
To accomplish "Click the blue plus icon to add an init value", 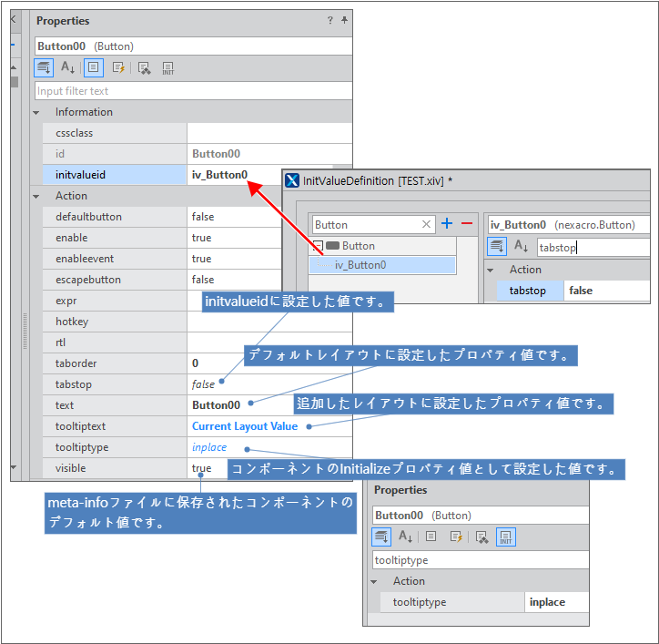I will pyautogui.click(x=447, y=224).
